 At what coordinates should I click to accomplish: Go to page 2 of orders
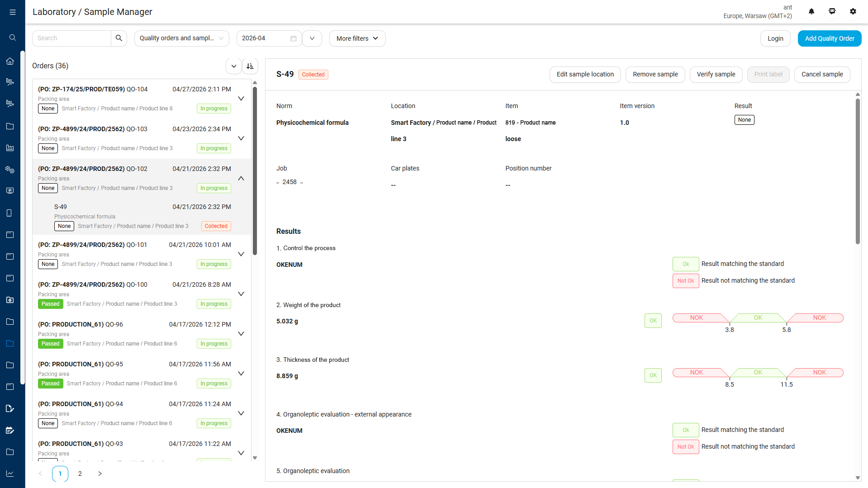(80, 474)
